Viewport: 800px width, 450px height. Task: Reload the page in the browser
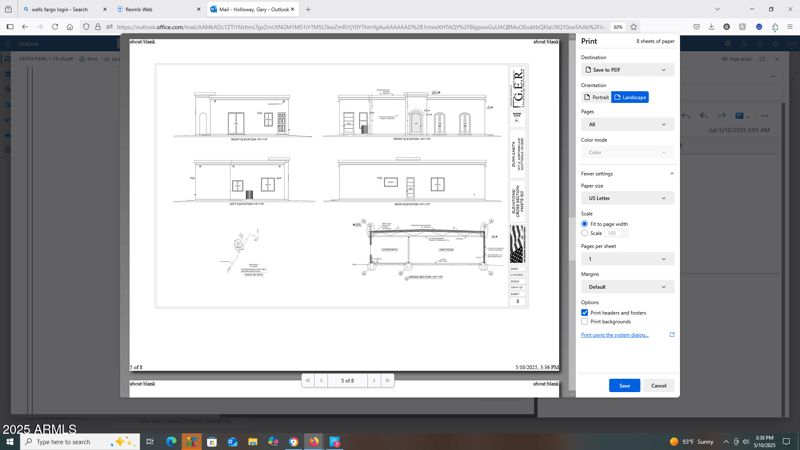pyautogui.click(x=55, y=27)
